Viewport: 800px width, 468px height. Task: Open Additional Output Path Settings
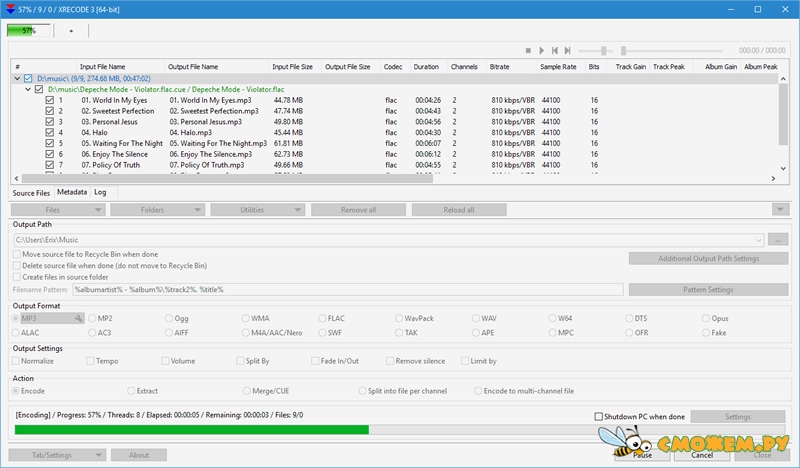709,259
